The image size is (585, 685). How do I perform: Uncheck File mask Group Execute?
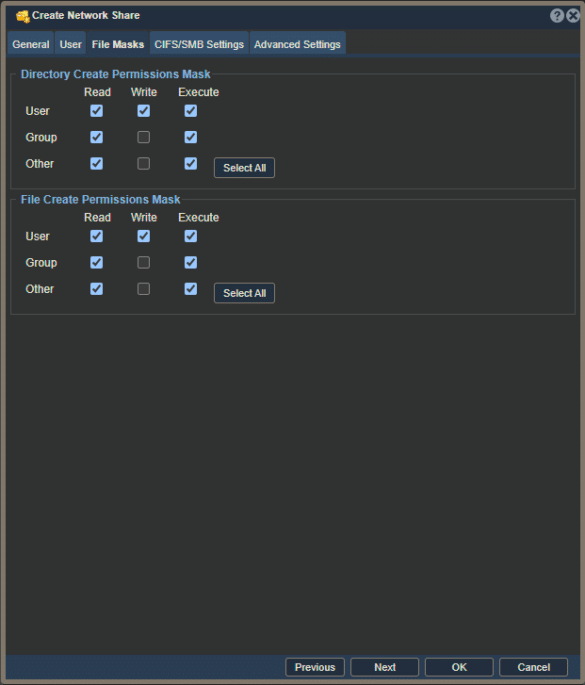191,263
